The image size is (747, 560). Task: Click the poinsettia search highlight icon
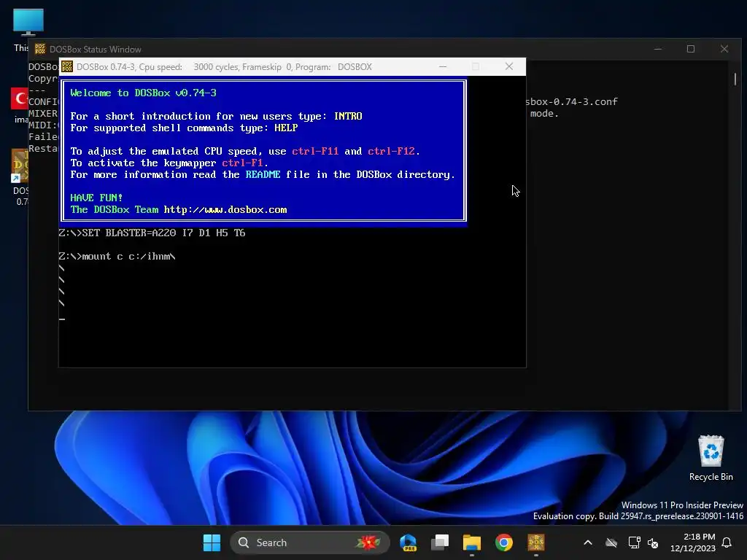368,542
